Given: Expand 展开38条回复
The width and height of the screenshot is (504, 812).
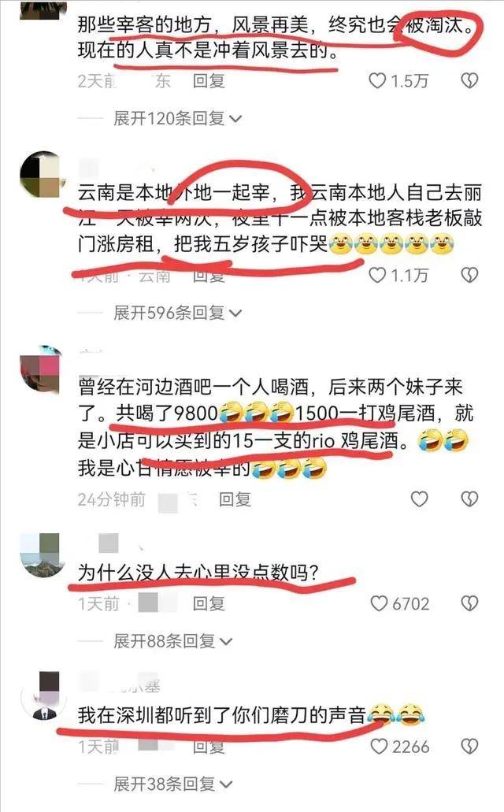Looking at the screenshot, I should pyautogui.click(x=173, y=784).
